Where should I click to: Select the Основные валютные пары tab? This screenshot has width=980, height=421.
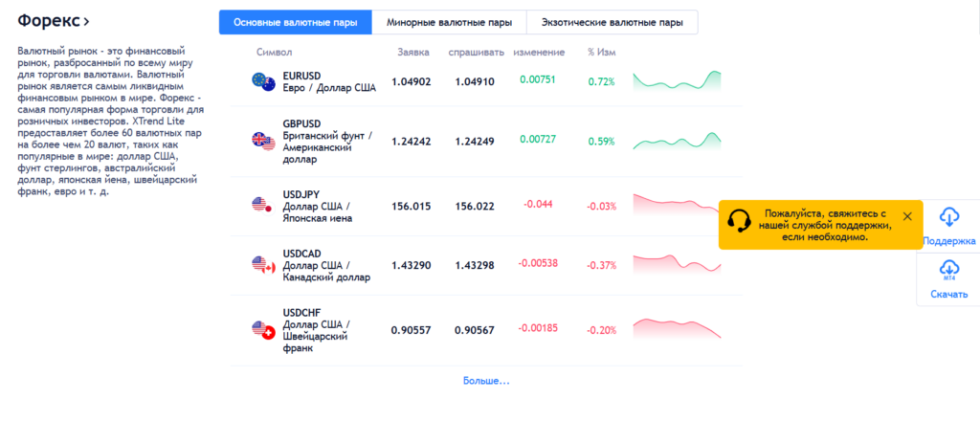296,22
